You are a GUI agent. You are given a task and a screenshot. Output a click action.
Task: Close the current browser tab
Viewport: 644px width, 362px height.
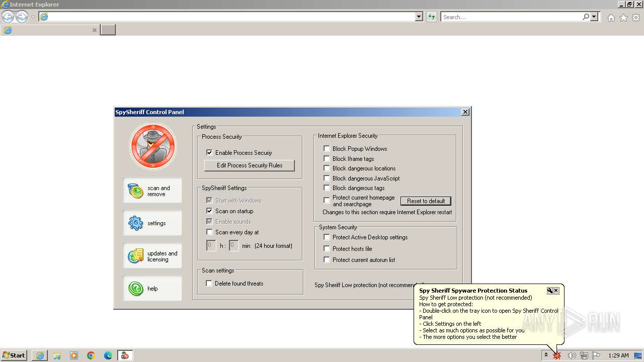[x=94, y=30]
